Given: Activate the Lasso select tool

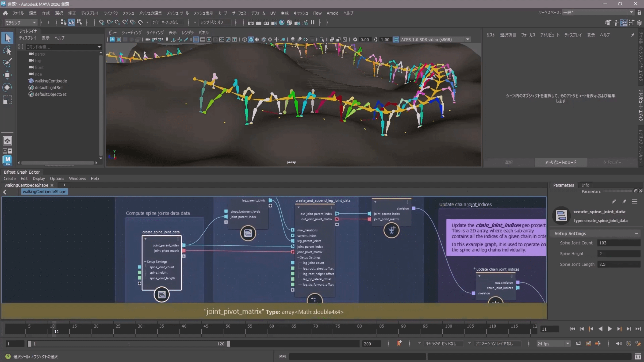Looking at the screenshot, I should coord(8,51).
